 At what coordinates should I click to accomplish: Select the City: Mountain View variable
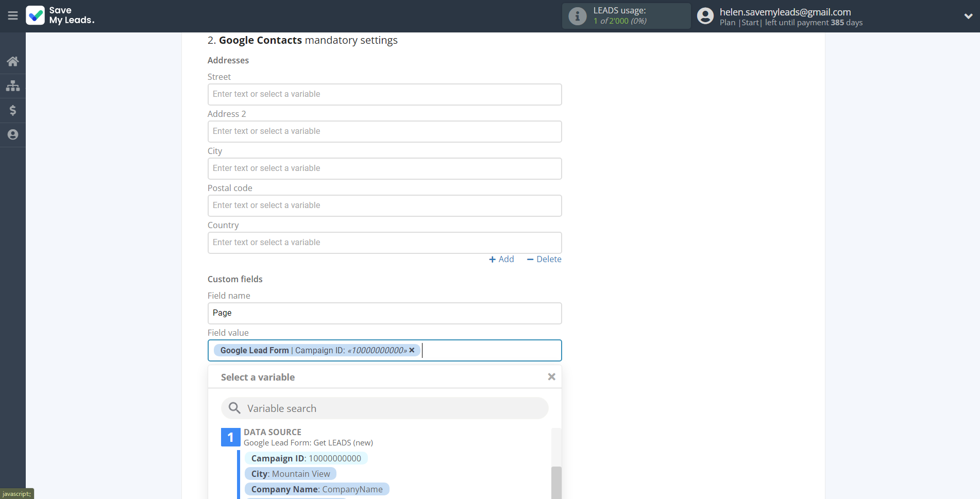click(x=291, y=474)
